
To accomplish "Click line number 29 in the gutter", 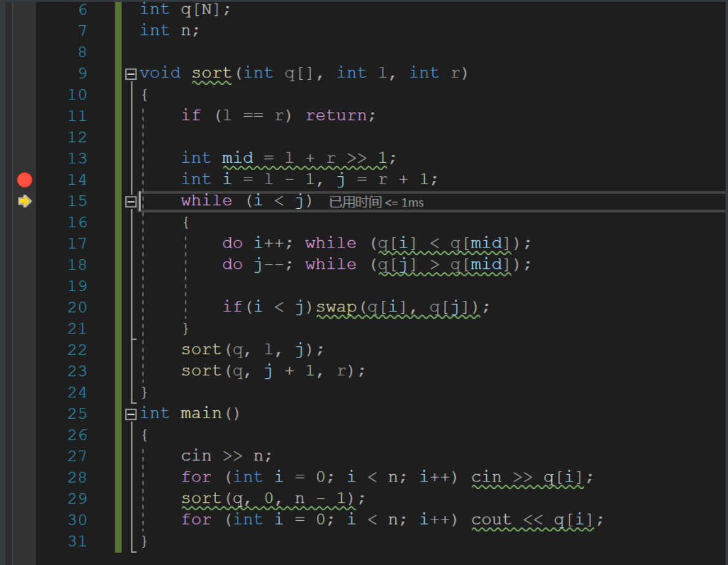I will 77,499.
